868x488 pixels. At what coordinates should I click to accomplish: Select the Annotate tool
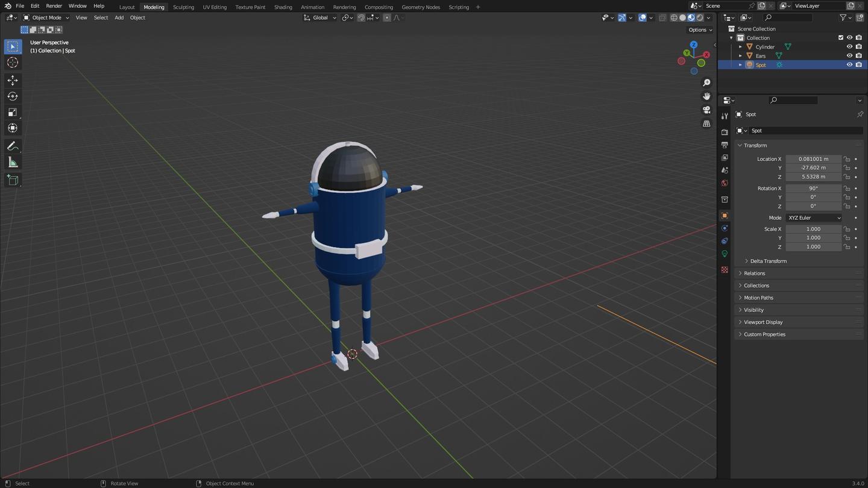(x=13, y=146)
